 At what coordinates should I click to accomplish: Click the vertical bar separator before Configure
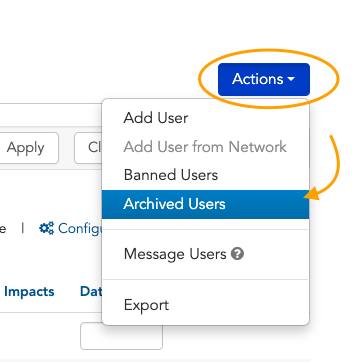coord(23,228)
